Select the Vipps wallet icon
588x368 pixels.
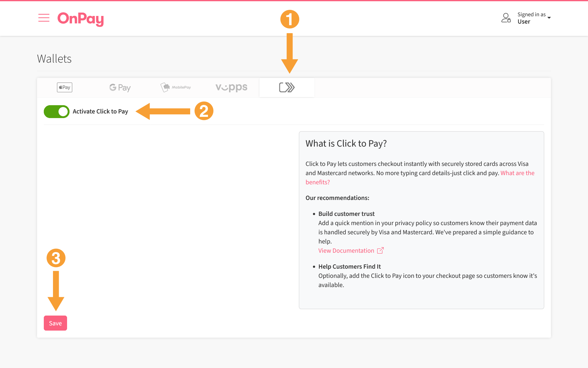click(231, 87)
